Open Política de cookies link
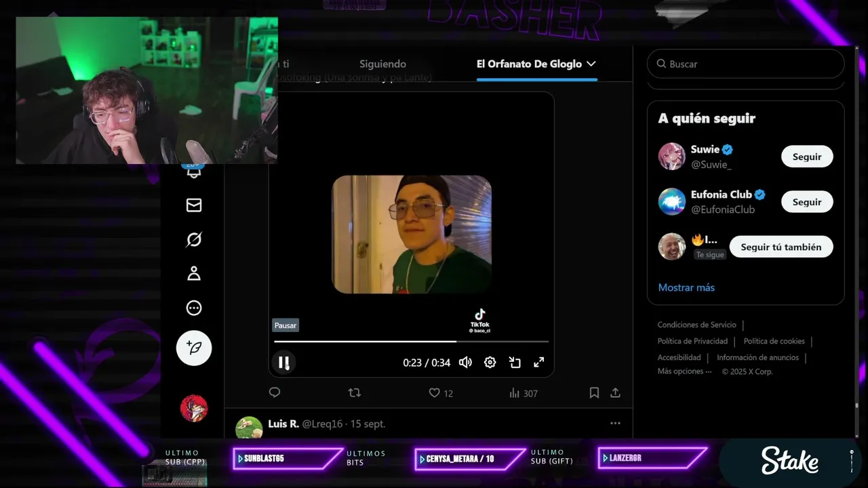Viewport: 868px width, 488px height. tap(774, 341)
